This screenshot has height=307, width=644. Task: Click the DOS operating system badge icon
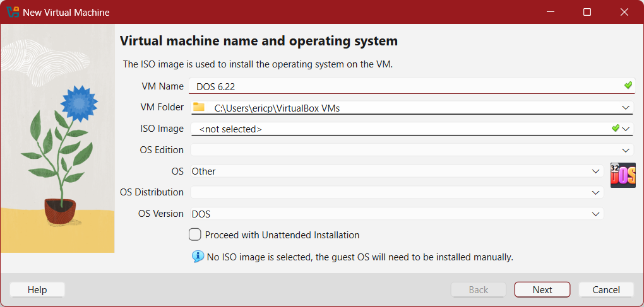623,175
